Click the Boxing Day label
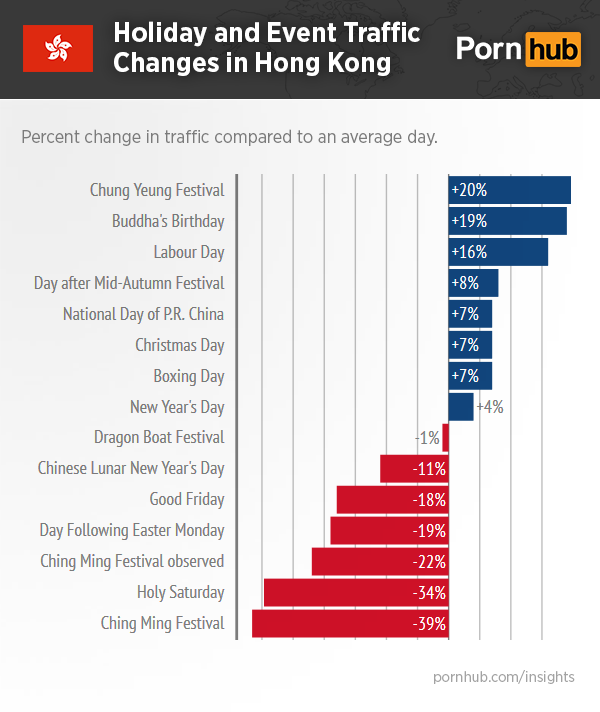 coord(189,376)
